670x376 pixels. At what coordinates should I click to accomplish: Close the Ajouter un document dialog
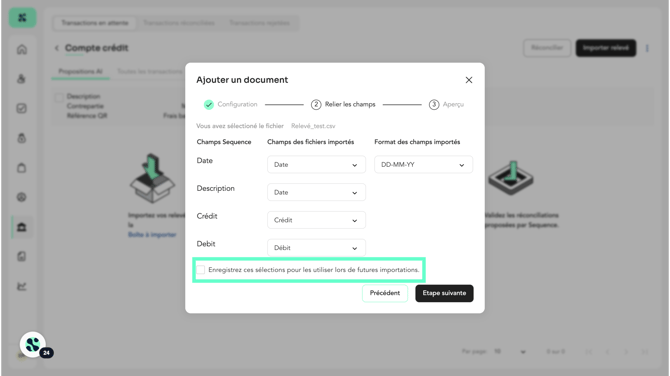click(x=469, y=80)
